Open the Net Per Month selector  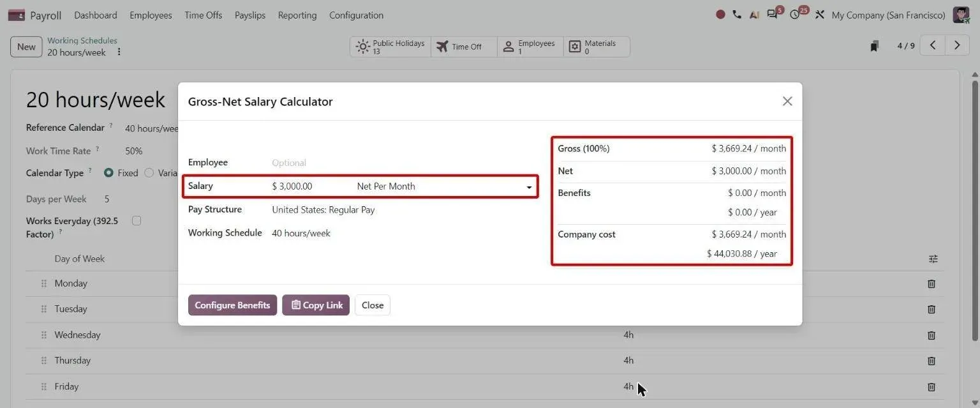pos(445,186)
